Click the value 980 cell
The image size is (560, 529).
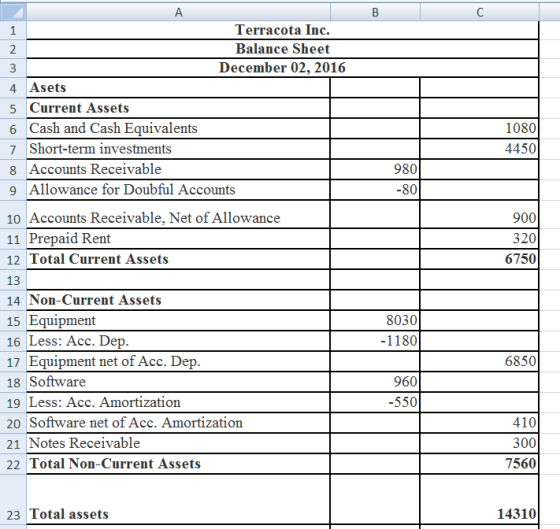click(x=375, y=169)
